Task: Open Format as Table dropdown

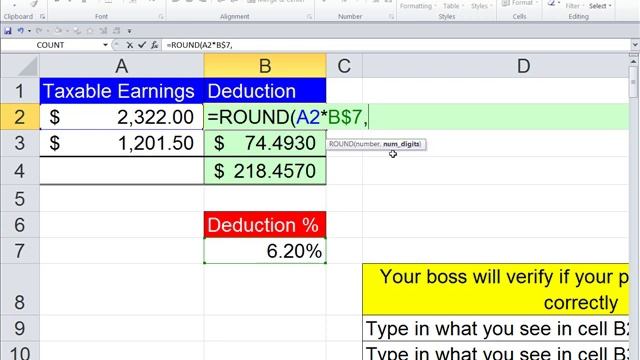Action: [x=453, y=6]
